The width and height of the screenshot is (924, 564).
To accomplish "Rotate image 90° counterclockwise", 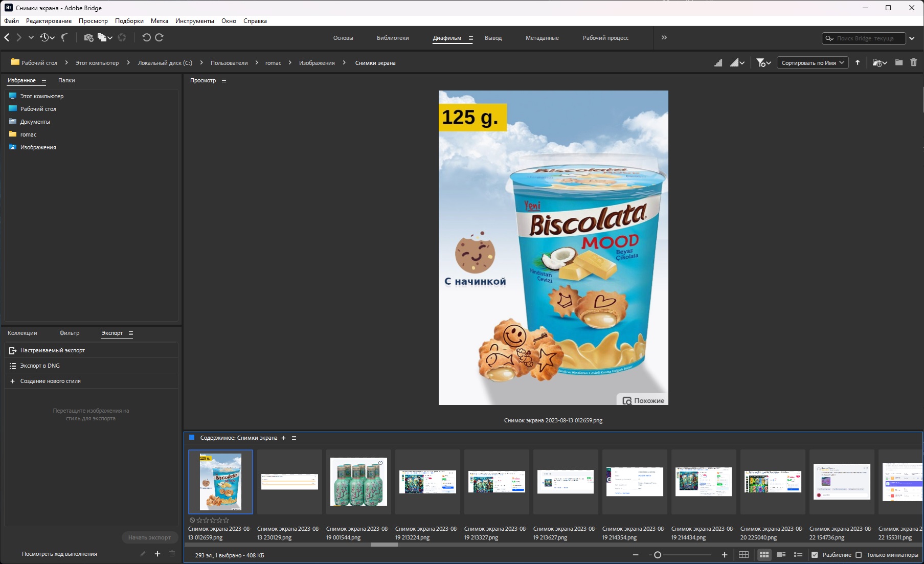I will coord(146,37).
